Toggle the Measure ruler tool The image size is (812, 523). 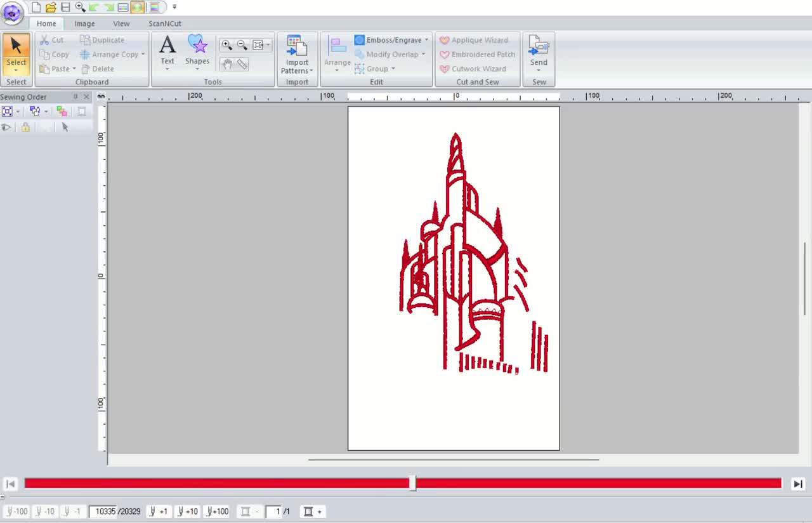[x=242, y=64]
